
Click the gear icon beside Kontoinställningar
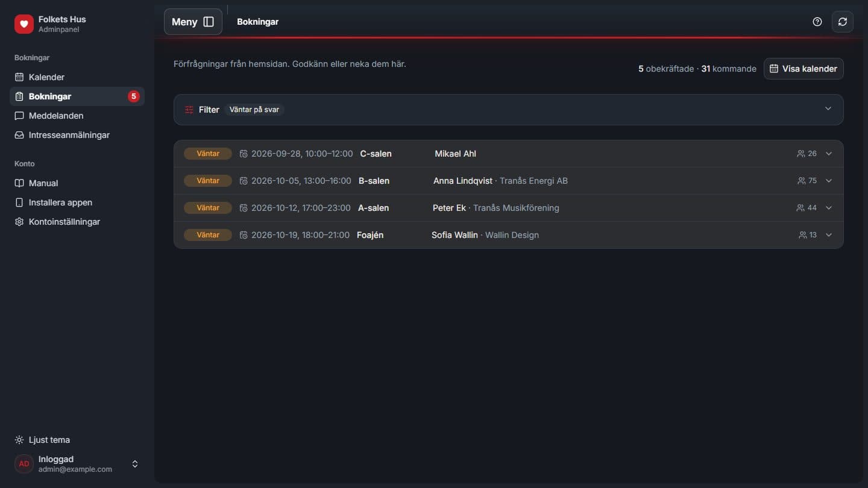pyautogui.click(x=19, y=222)
